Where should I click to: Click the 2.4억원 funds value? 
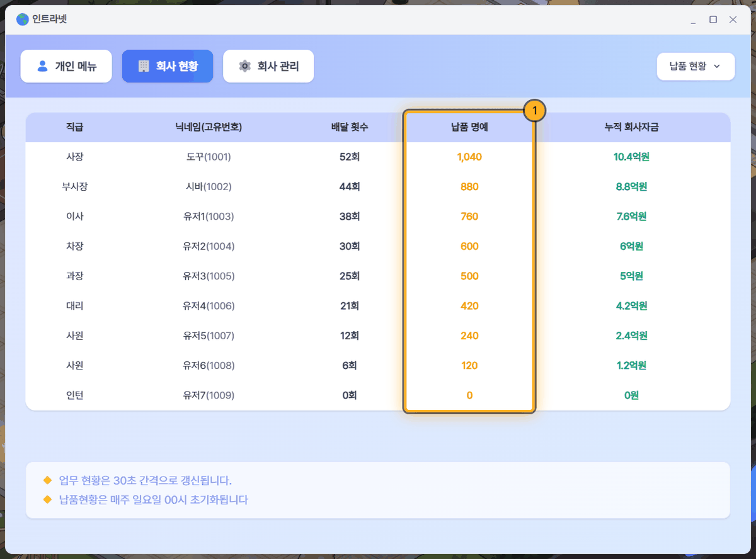click(x=632, y=336)
